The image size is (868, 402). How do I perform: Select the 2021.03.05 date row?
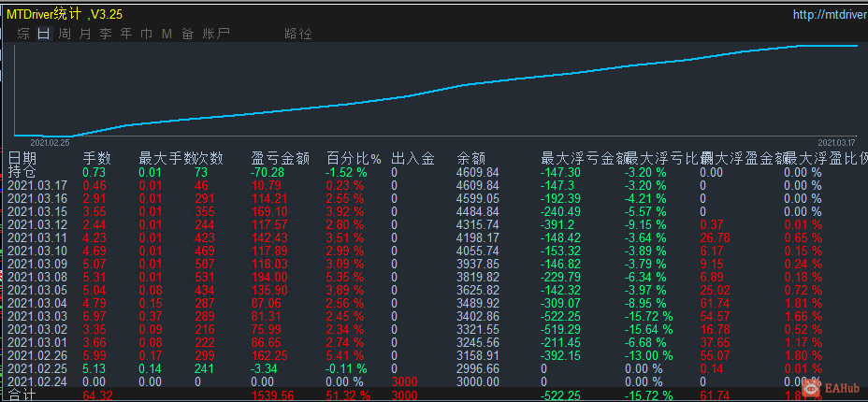(x=37, y=290)
